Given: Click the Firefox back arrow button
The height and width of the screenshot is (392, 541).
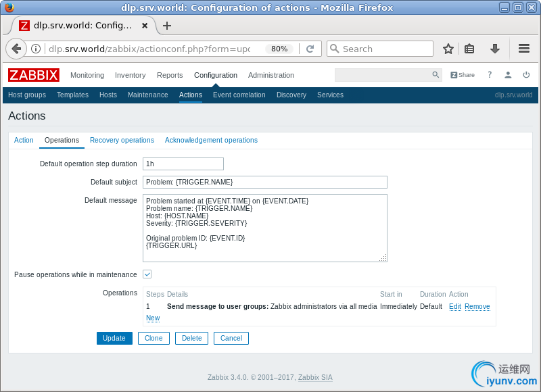Looking at the screenshot, I should coord(16,49).
